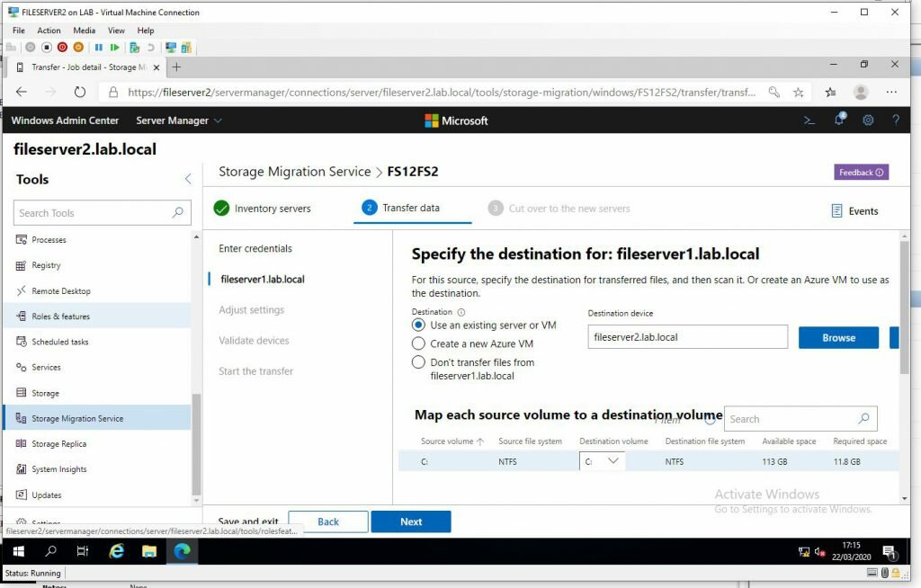Click the Feedback button
This screenshot has height=588, width=921.
pos(861,172)
